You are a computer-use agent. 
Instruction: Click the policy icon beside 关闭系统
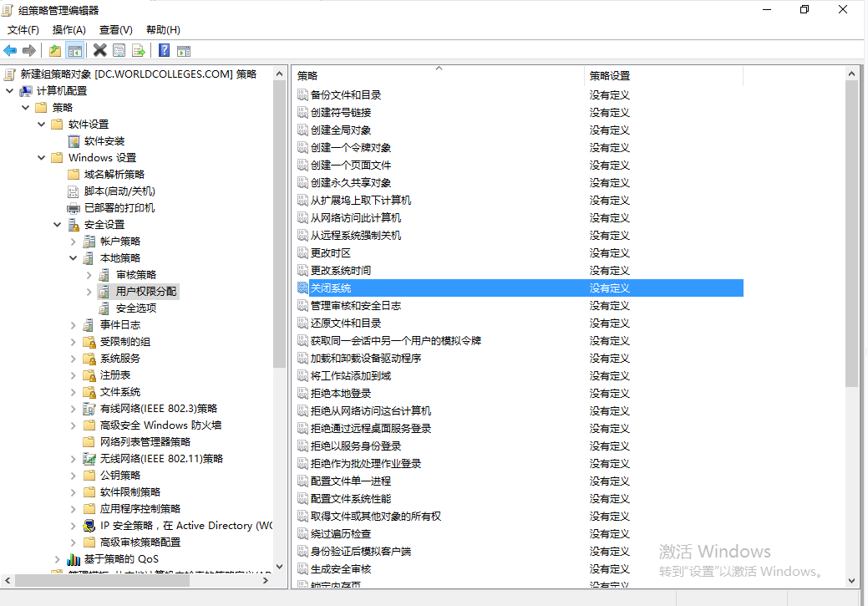302,288
